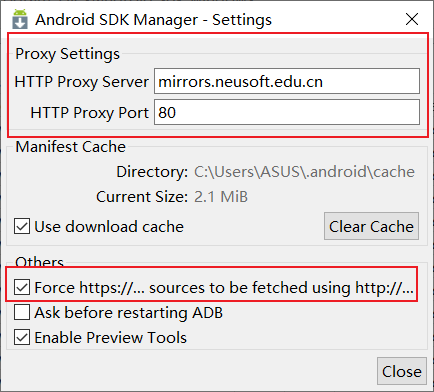Toggle Force https sources fetched using http
Image resolution: width=434 pixels, height=392 pixels.
click(22, 288)
